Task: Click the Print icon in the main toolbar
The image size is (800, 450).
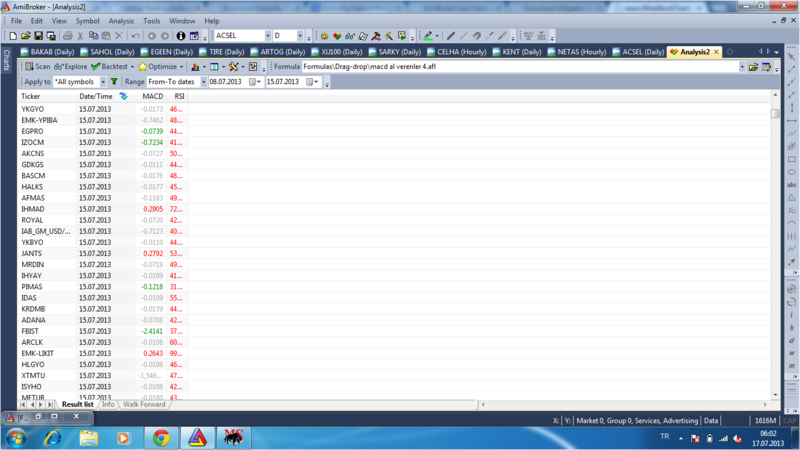Action: coord(67,36)
